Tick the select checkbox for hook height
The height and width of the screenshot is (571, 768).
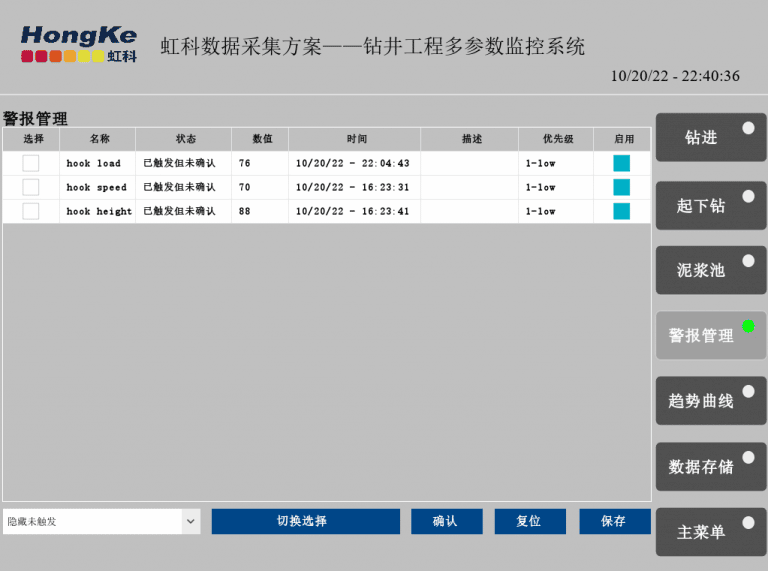31,211
